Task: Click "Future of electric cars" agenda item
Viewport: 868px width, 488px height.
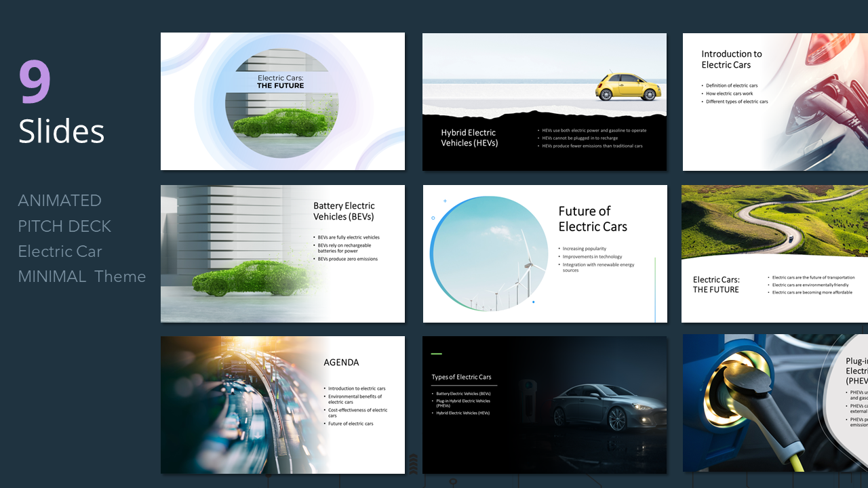Action: [x=351, y=424]
